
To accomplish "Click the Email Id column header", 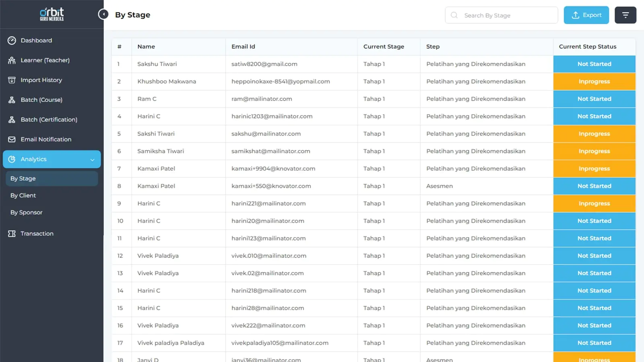I will [x=243, y=47].
